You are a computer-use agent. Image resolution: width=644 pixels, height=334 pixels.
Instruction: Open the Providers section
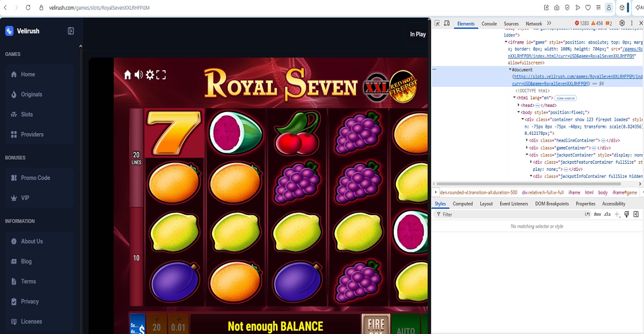pos(39,134)
